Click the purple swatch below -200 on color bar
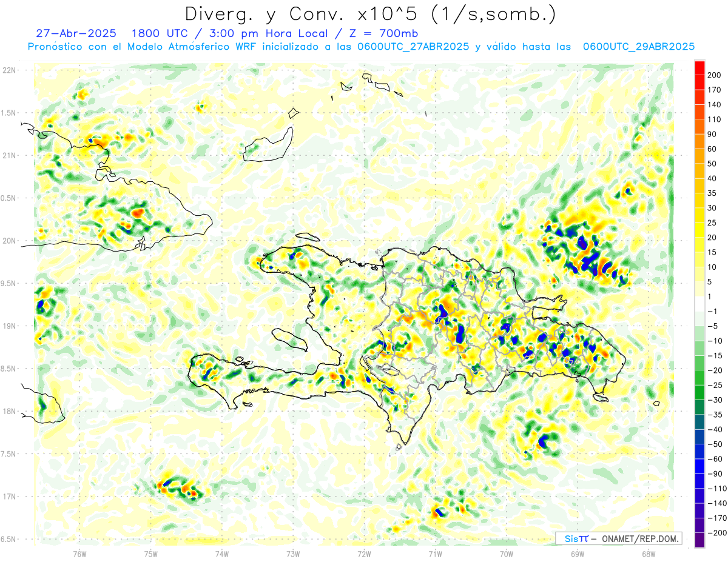This screenshot has width=728, height=562. tap(699, 540)
